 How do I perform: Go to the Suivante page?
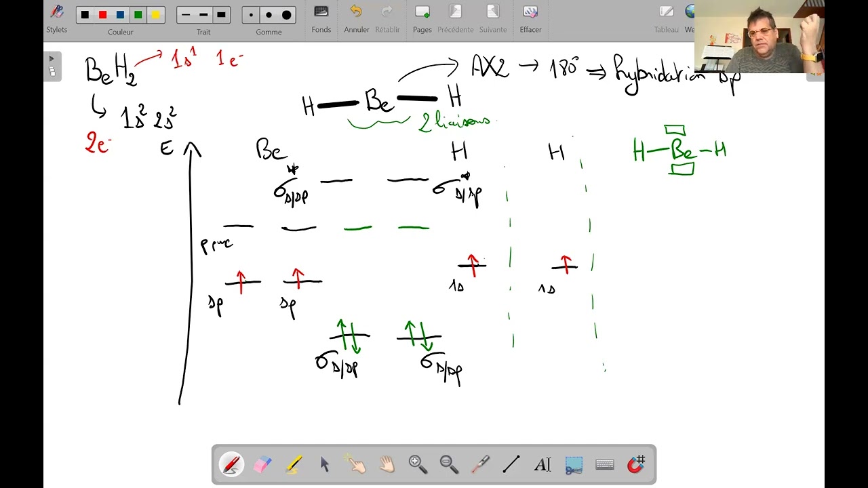[x=493, y=18]
